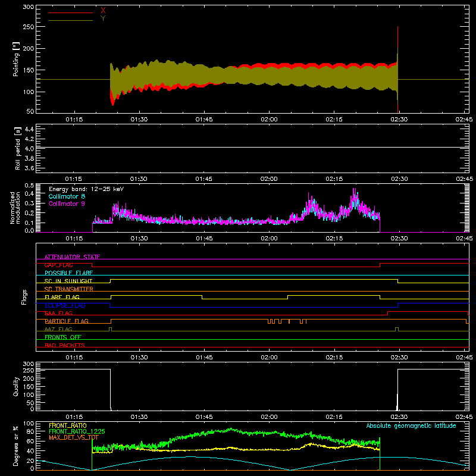Click the 150 value on Quality axis
The height and width of the screenshot is (476, 476).
point(28,386)
